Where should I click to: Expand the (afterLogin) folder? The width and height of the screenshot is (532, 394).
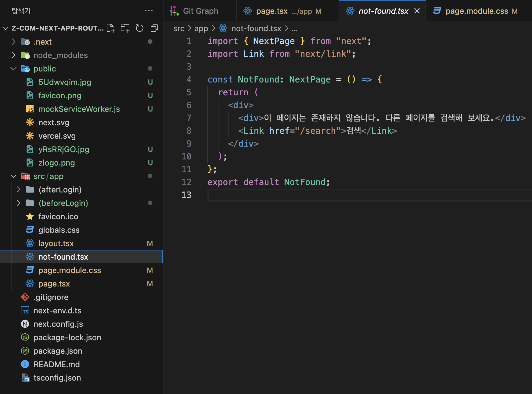tap(19, 190)
